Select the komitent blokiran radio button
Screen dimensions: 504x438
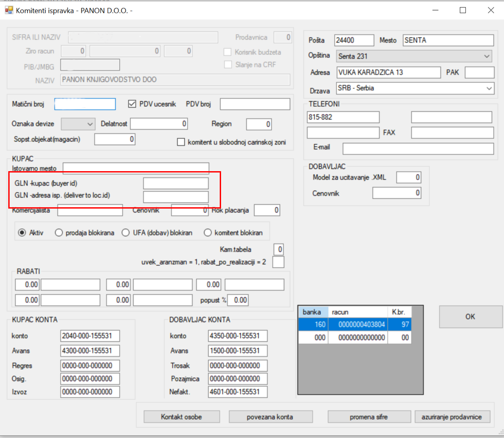(x=208, y=233)
